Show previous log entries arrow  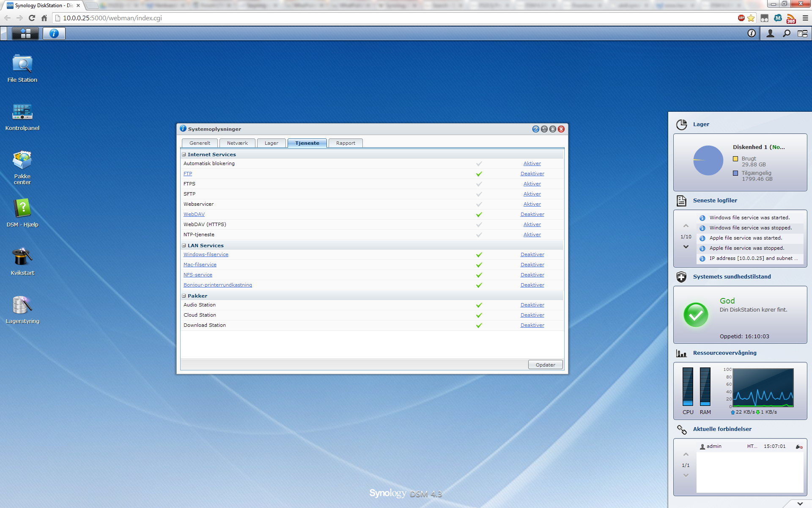tap(686, 226)
